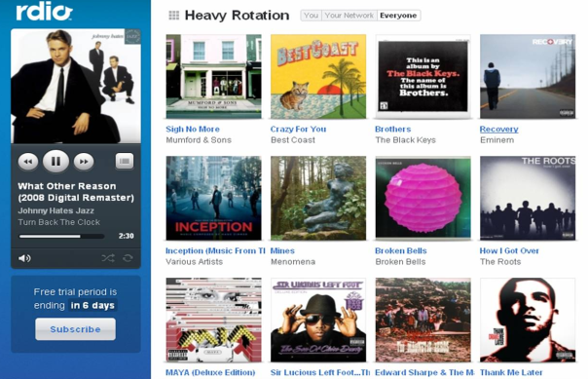The height and width of the screenshot is (379, 588).
Task: Open the Brothers album link
Action: (x=393, y=129)
